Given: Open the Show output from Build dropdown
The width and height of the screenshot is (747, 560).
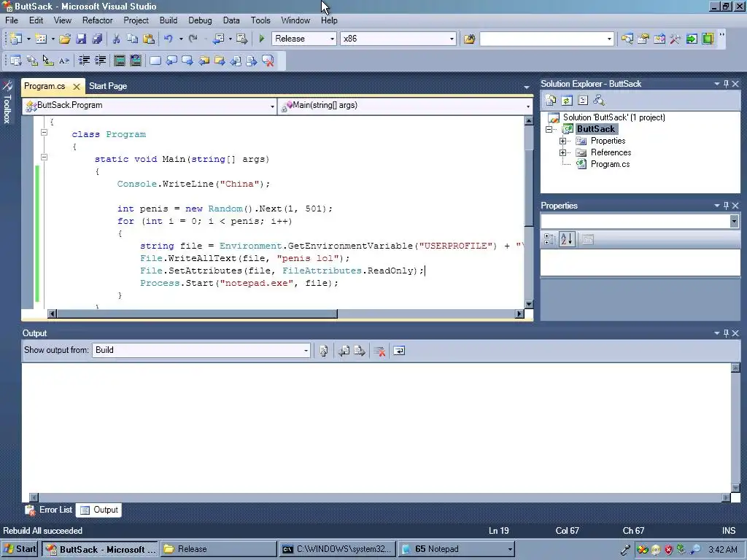Looking at the screenshot, I should click(306, 351).
